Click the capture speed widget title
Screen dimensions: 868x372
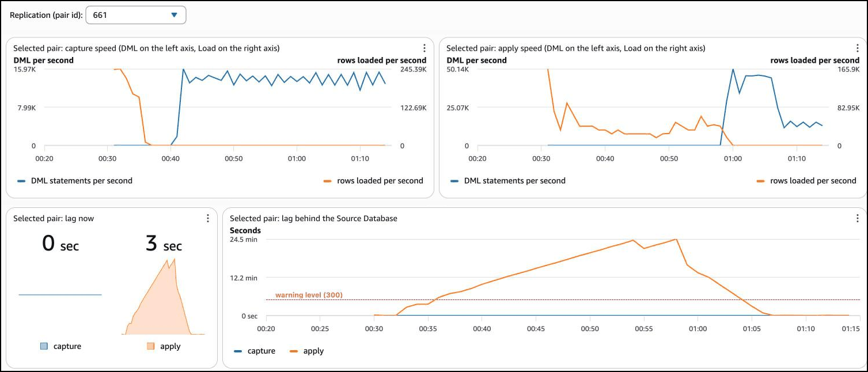(x=146, y=48)
